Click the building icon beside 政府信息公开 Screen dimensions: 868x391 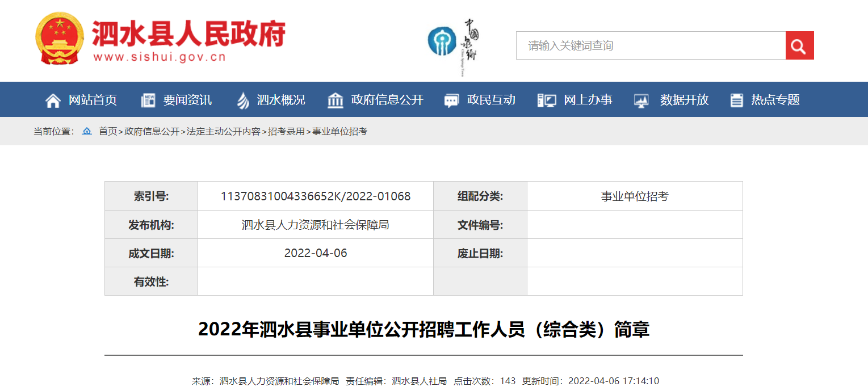click(x=336, y=100)
